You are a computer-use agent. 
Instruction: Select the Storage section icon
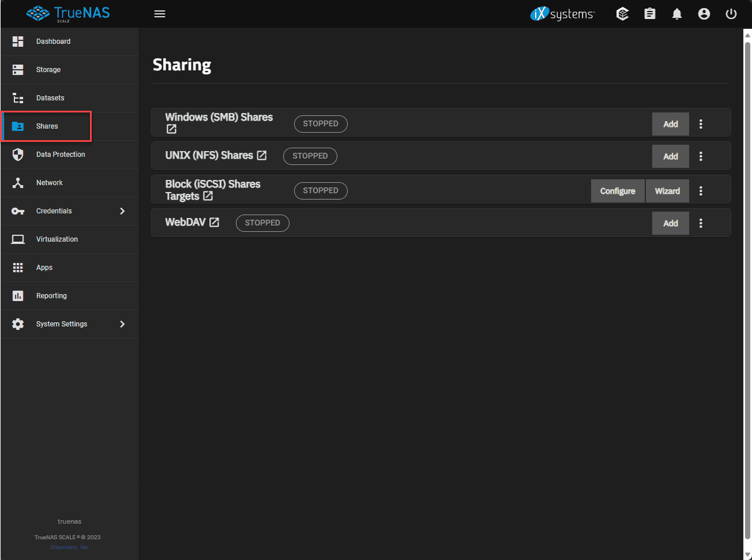click(18, 69)
